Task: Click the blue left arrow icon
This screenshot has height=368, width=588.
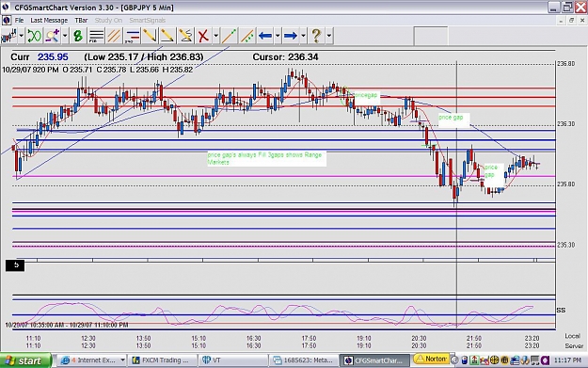Action: (x=265, y=36)
